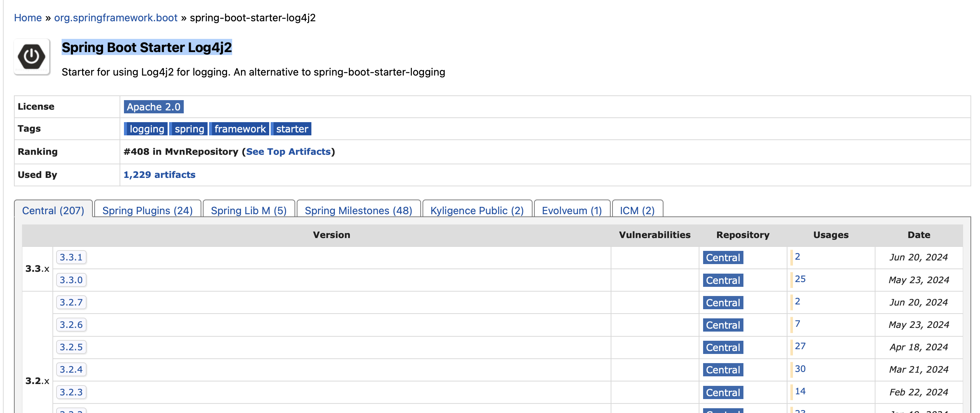Open version 3.2.4
Viewport: 980px width, 413px height.
[x=71, y=369]
